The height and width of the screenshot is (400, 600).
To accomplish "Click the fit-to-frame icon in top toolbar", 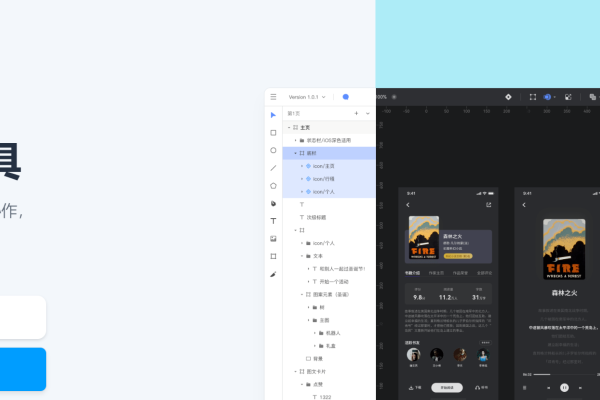I will 533,97.
